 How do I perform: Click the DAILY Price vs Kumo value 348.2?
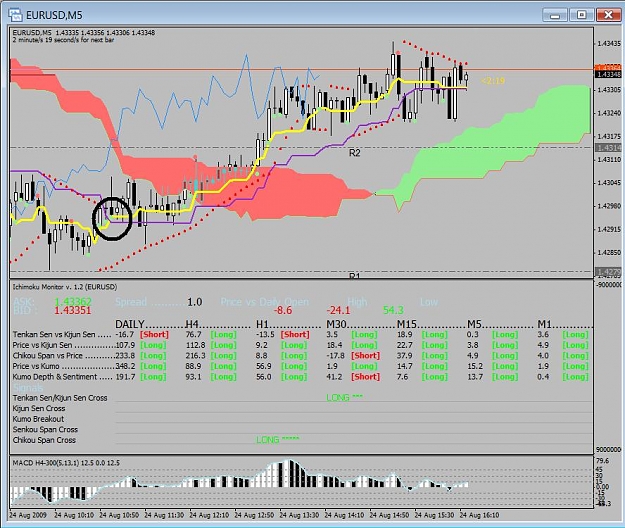click(125, 366)
